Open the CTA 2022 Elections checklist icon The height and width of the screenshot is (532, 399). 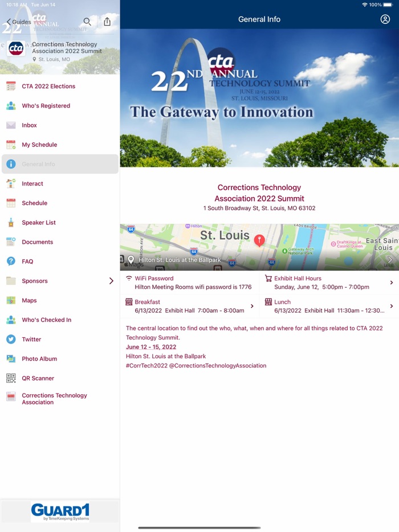[x=11, y=86]
